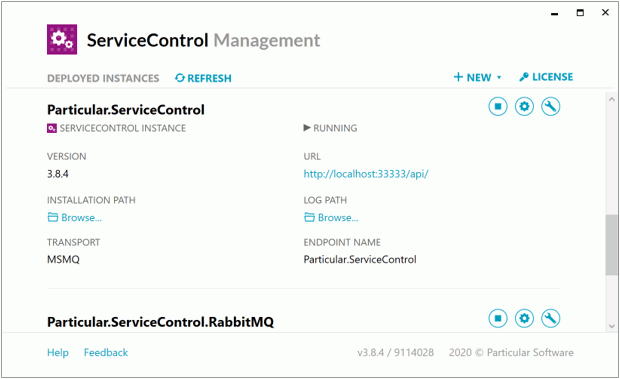Open configuration gear for Particular.ServiceControl

coord(524,106)
